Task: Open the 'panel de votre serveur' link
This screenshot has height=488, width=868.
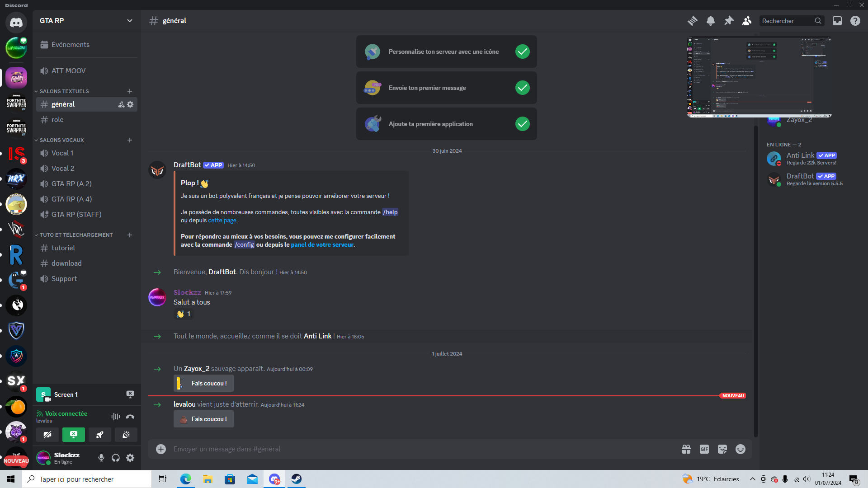Action: [322, 245]
